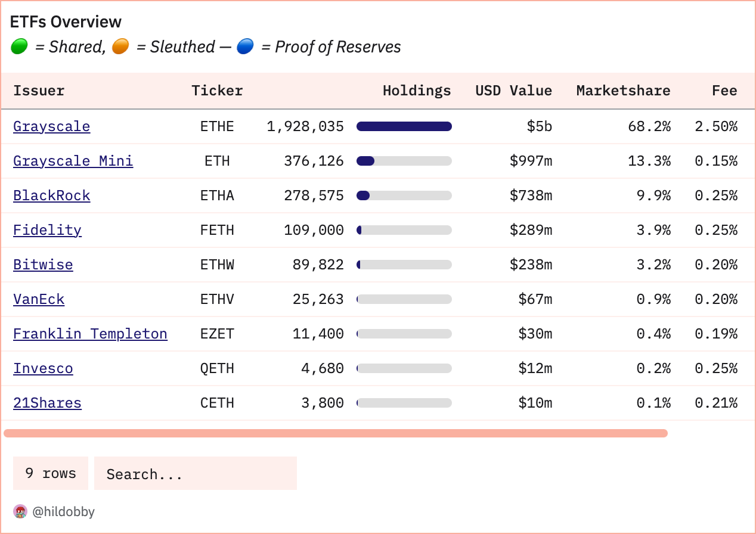Sort by the Holdings column header
The image size is (756, 534).
point(417,91)
